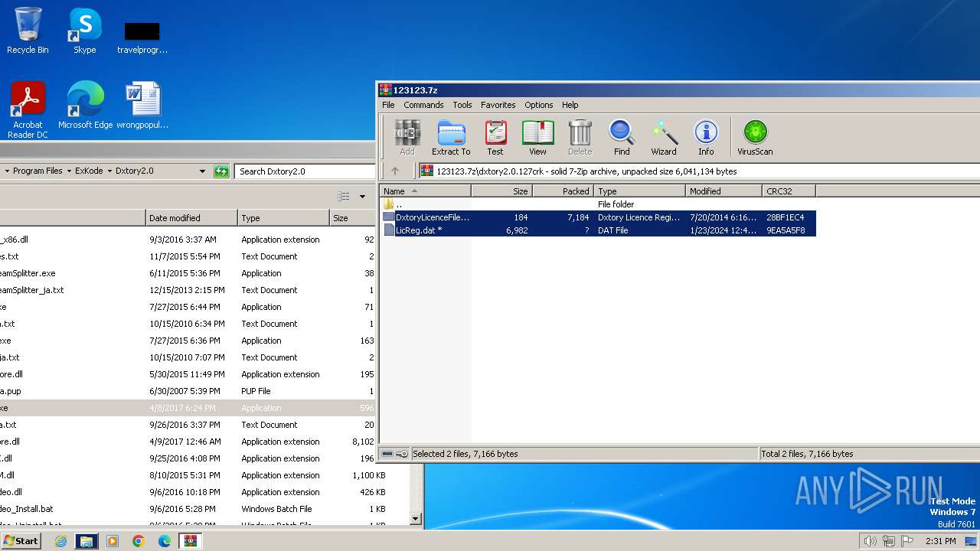980x551 pixels.
Task: Open the Commands menu
Action: click(423, 105)
